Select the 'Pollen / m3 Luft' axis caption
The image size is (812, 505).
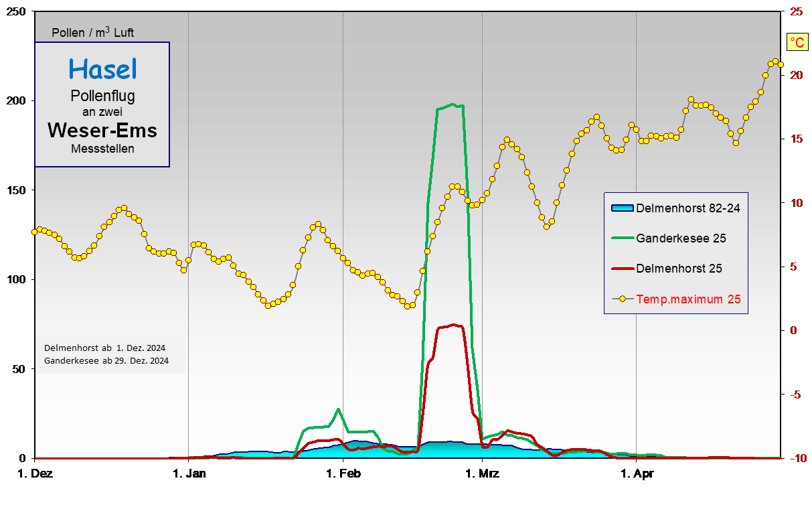click(x=97, y=32)
